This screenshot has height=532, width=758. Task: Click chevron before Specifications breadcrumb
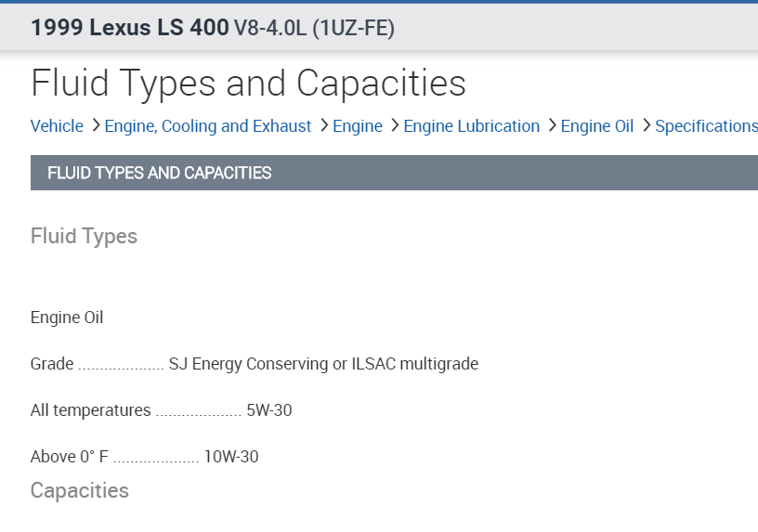pos(646,125)
